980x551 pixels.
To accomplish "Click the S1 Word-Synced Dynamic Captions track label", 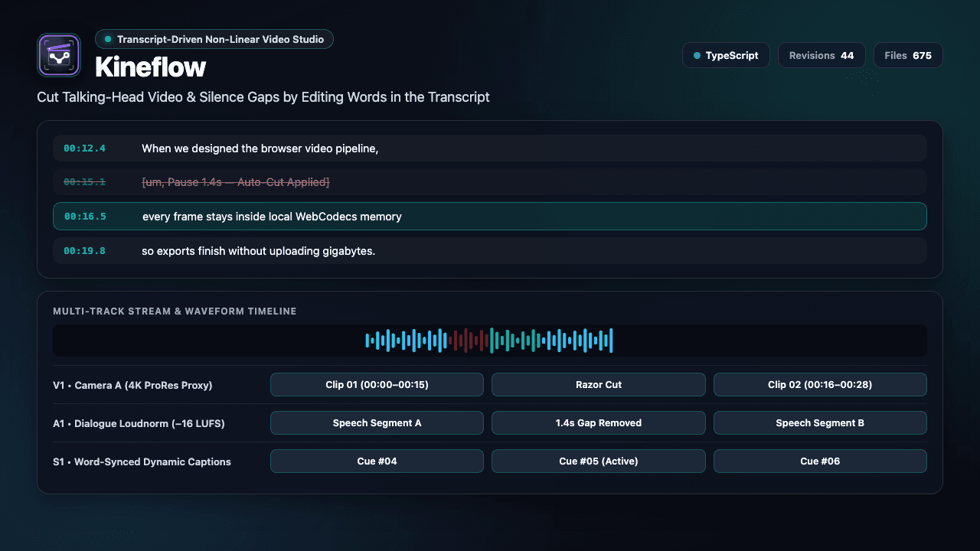I will coord(142,461).
